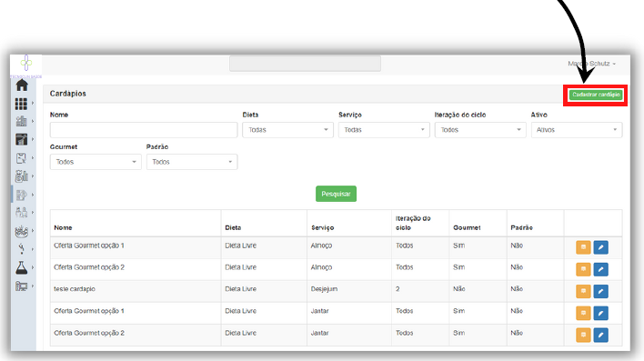Expand the grid modules sidebar submenu arrow

pos(33,104)
